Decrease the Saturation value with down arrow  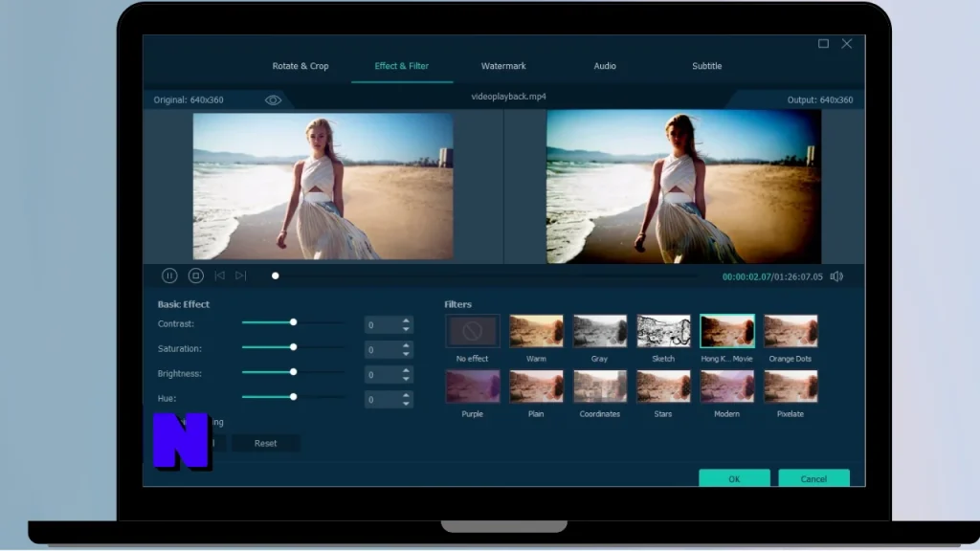[406, 354]
